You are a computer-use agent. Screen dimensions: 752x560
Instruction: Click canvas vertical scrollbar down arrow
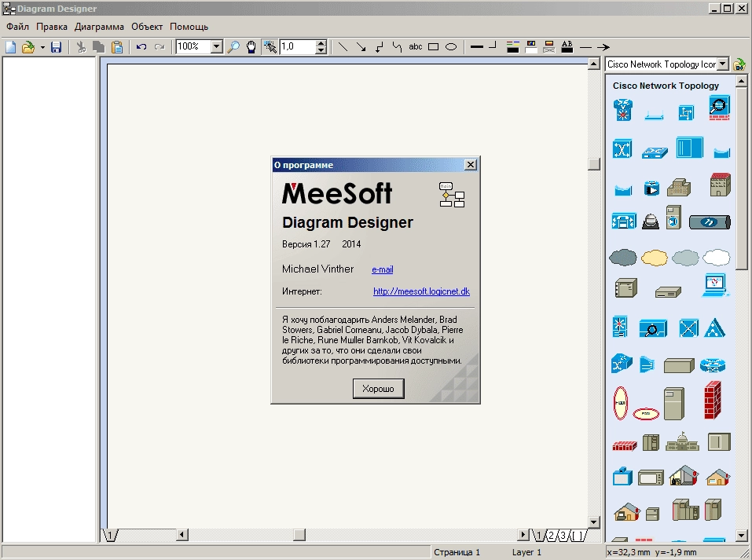(x=594, y=522)
